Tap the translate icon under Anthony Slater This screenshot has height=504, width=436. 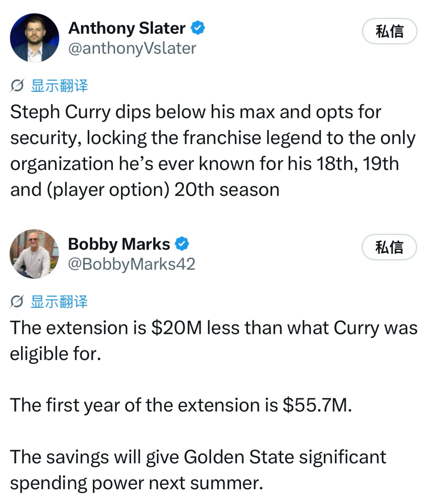click(17, 86)
